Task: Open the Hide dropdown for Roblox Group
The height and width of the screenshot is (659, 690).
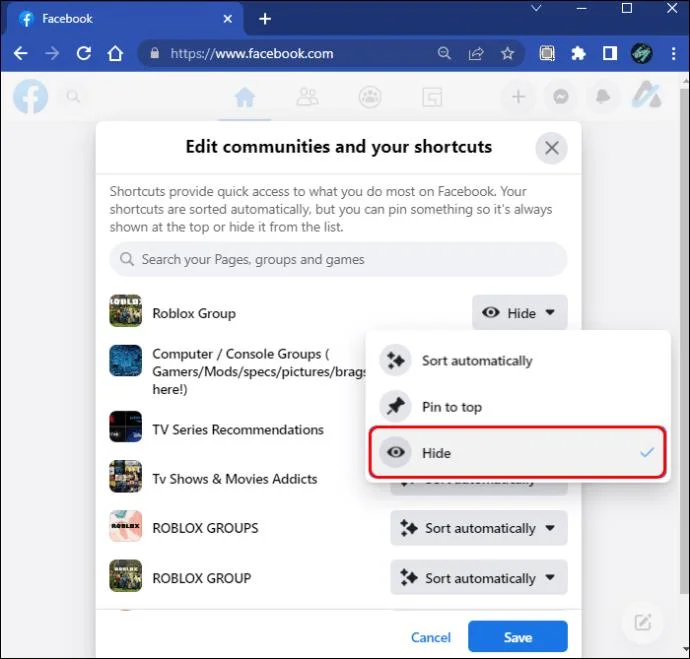Action: (520, 313)
